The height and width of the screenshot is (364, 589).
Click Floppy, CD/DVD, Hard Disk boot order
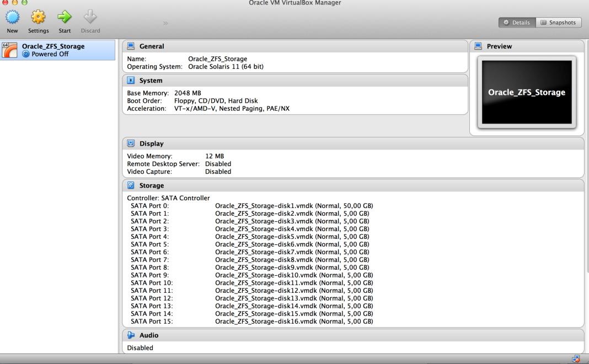coord(216,101)
